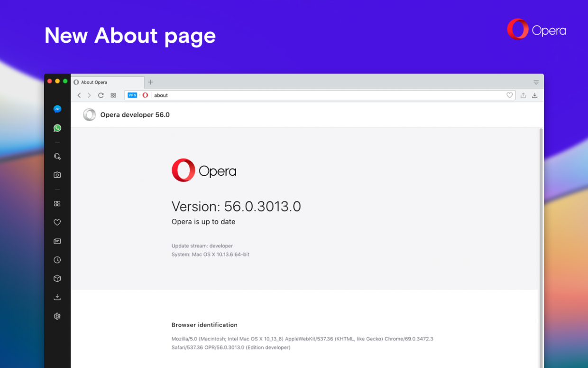Open Settings gear in sidebar
Image resolution: width=588 pixels, height=368 pixels.
(x=57, y=316)
